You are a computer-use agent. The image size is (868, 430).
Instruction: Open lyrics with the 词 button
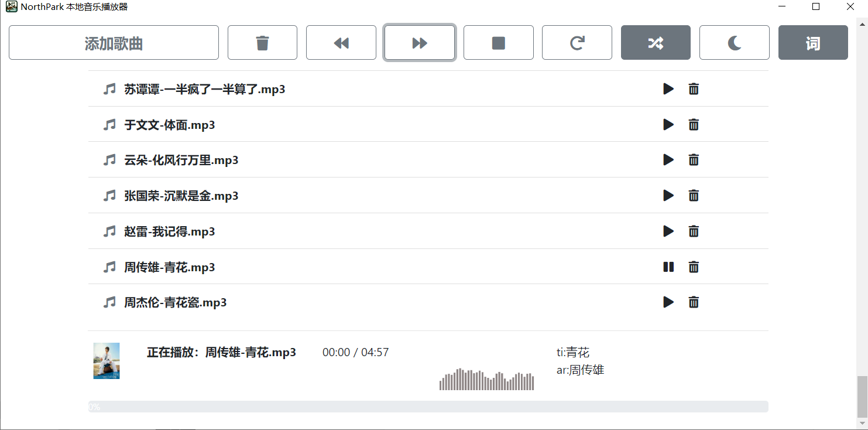pyautogui.click(x=813, y=42)
